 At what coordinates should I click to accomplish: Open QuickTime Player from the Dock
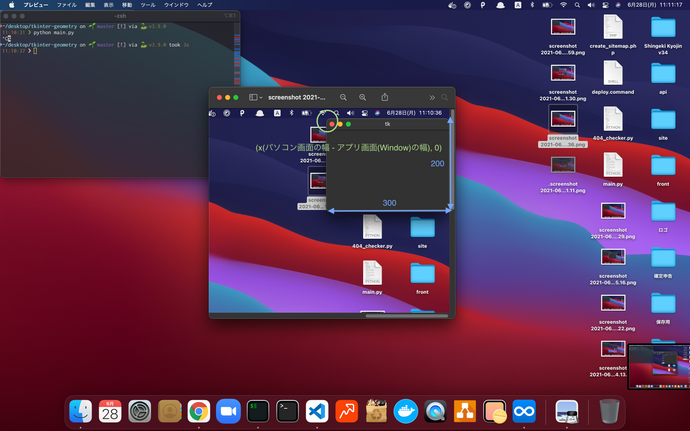[435, 411]
